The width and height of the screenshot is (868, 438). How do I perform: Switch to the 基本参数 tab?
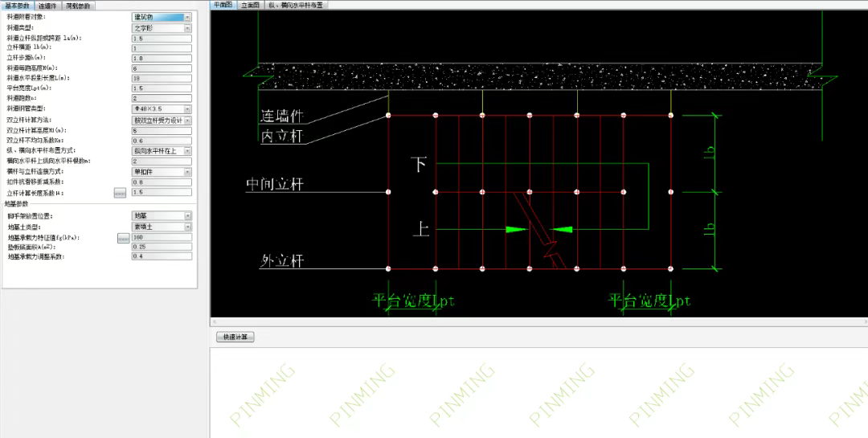click(17, 6)
